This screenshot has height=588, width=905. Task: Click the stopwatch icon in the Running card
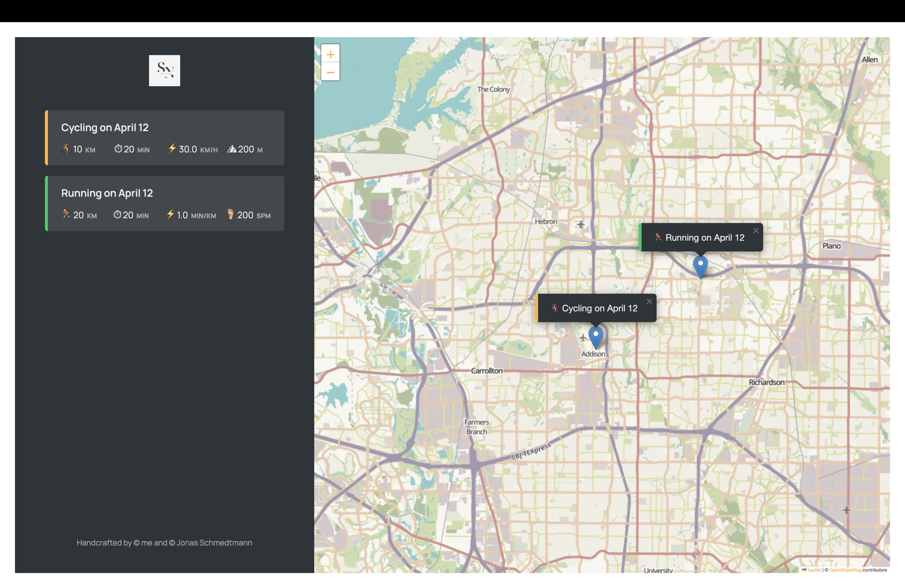click(x=118, y=214)
